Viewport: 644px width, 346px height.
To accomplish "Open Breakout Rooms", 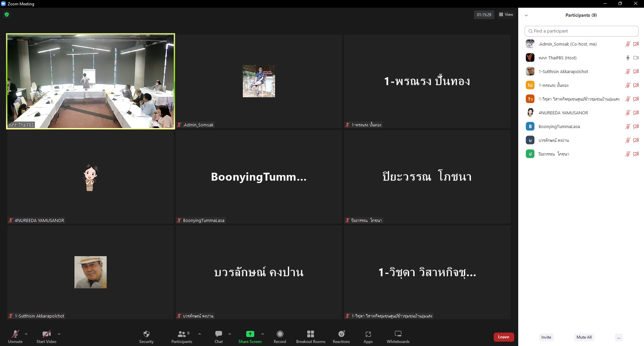I will tap(311, 337).
